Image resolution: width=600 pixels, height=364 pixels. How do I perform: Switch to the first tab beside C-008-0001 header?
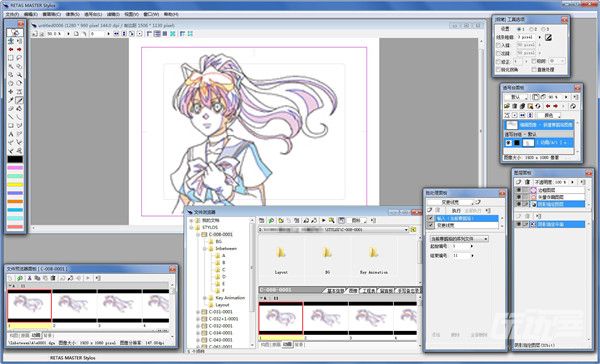pos(335,291)
